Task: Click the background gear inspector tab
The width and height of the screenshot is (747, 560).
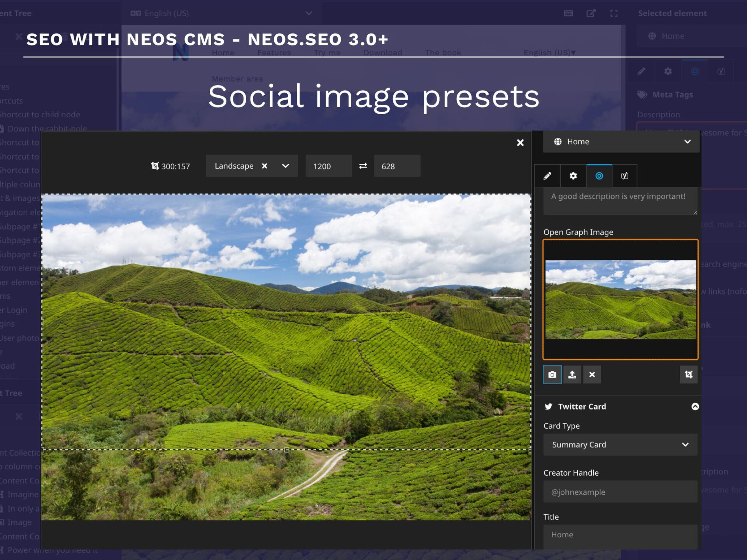Action: point(668,71)
